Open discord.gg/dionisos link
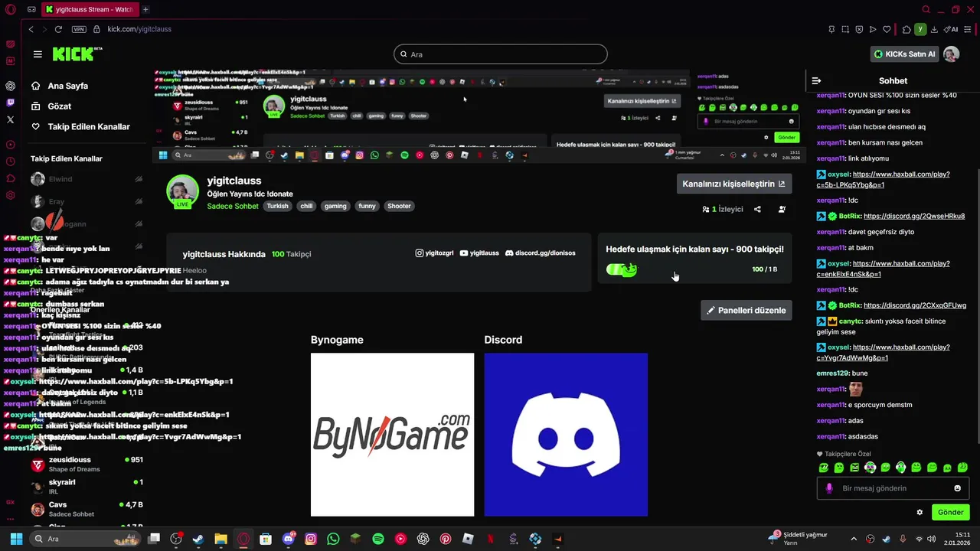Screen dimensions: 980x551 pyautogui.click(x=540, y=253)
